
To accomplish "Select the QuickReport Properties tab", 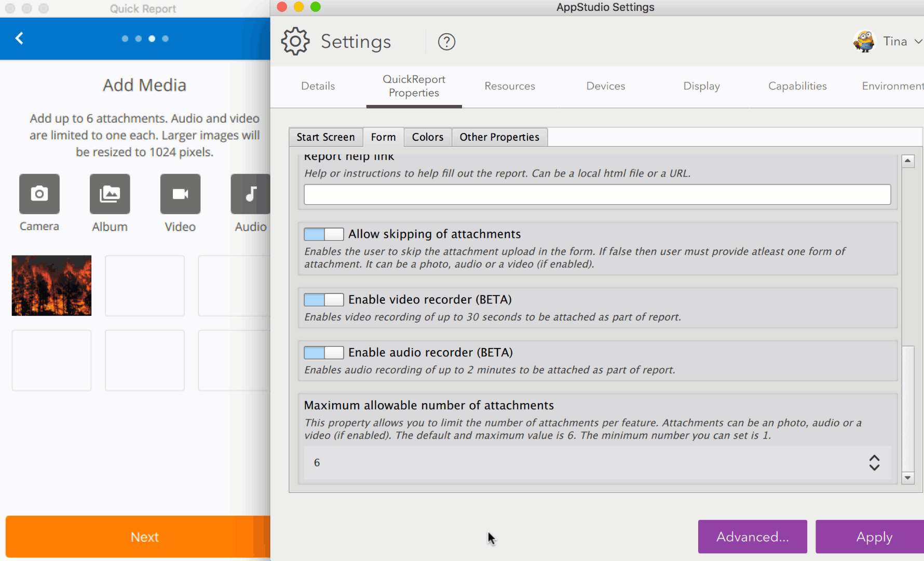I will click(414, 86).
